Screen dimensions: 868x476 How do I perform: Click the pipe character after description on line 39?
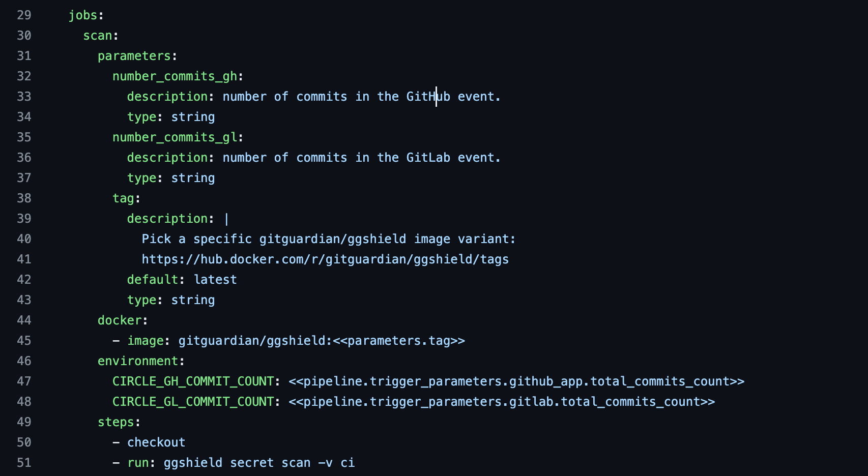point(226,219)
